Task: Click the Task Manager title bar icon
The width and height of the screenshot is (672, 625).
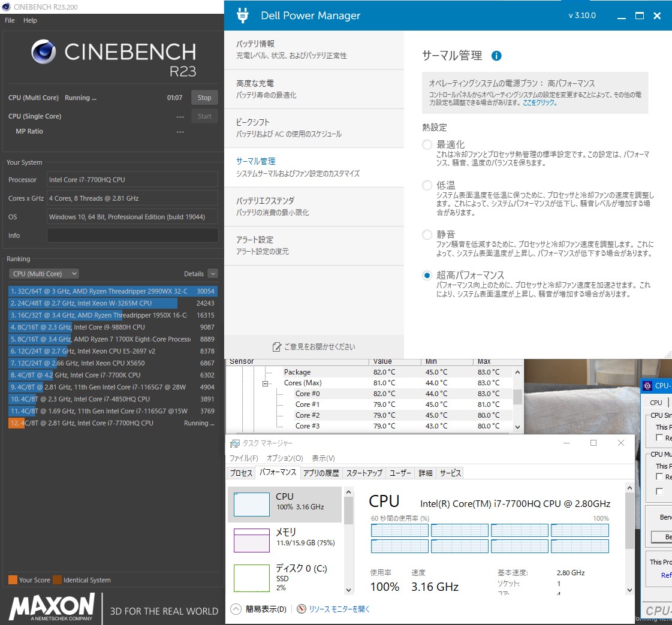Action: 234,443
